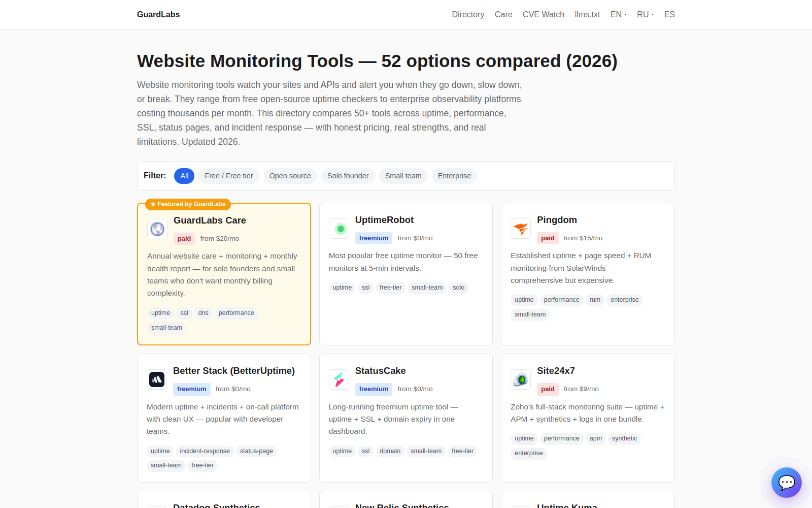Viewport: 812px width, 508px height.
Task: Click the paid badge on GuardLabs Care
Action: (x=184, y=239)
